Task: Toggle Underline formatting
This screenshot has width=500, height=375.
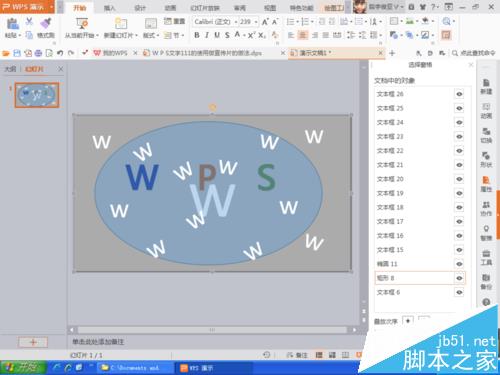Action: [217, 35]
